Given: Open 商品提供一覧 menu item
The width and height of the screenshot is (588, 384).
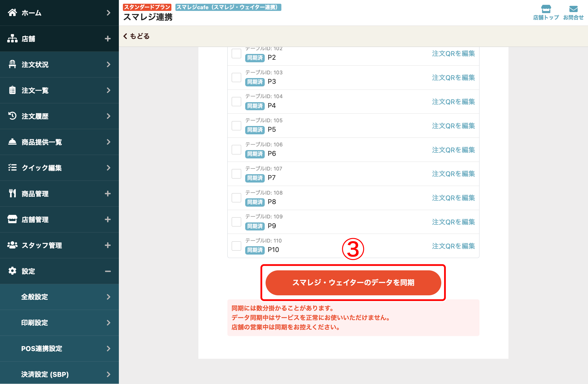Looking at the screenshot, I should coord(59,142).
